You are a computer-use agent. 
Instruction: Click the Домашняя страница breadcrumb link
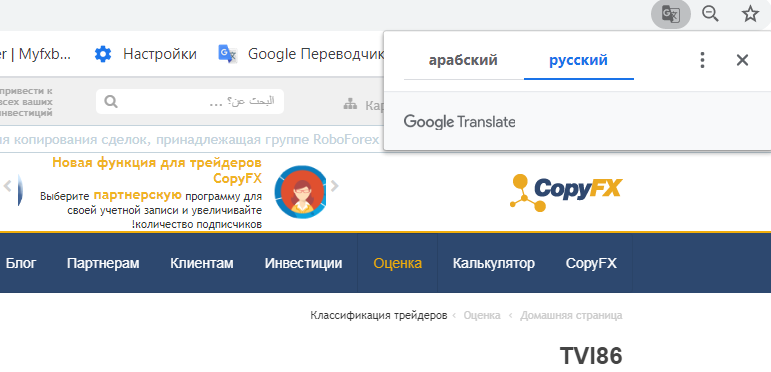[x=571, y=315]
